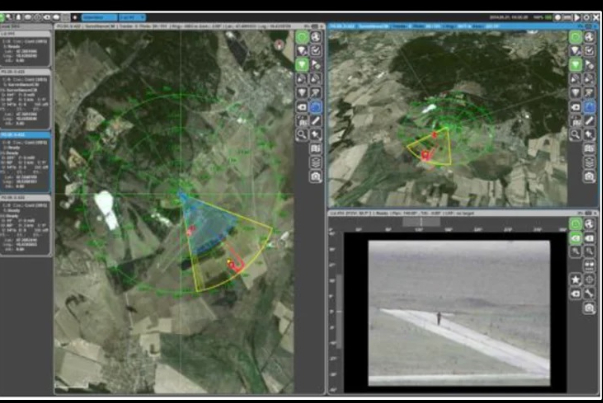Toggle the green radar sector button in right map toolbar
Screen dimensions: 603x403
pyautogui.click(x=576, y=64)
